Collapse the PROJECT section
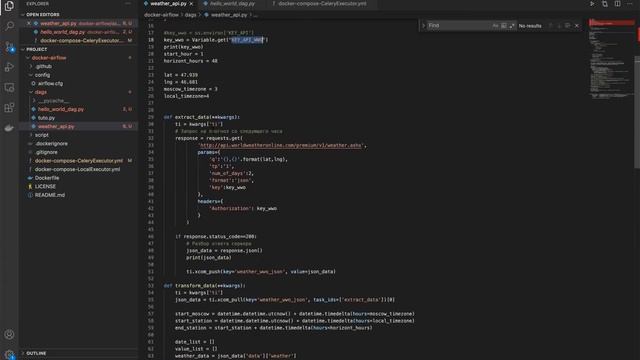Screen dimensions: 640x360 coord(23,49)
